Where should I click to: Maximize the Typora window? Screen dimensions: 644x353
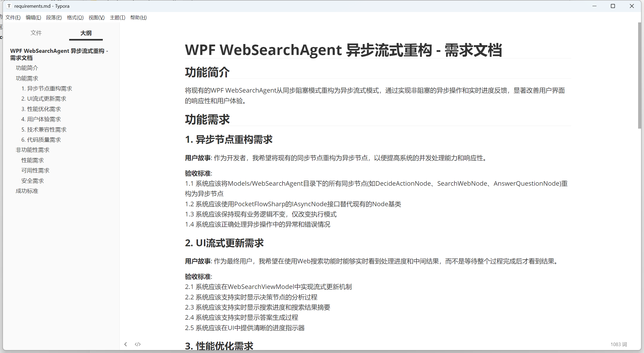[613, 6]
